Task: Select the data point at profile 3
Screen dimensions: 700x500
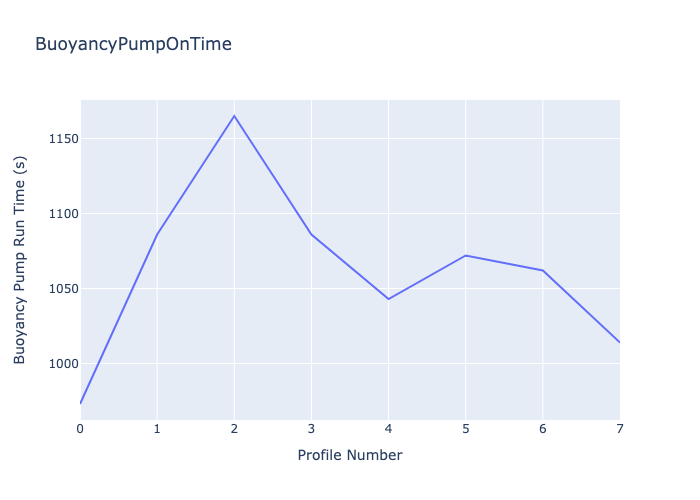Action: (311, 234)
